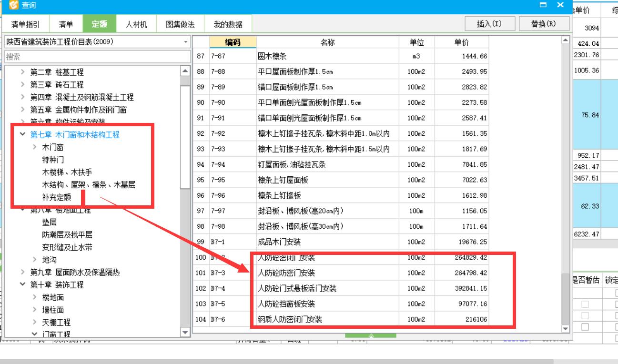Expand the 楼地面 subnode arrow
The image size is (618, 364).
coord(35,297)
